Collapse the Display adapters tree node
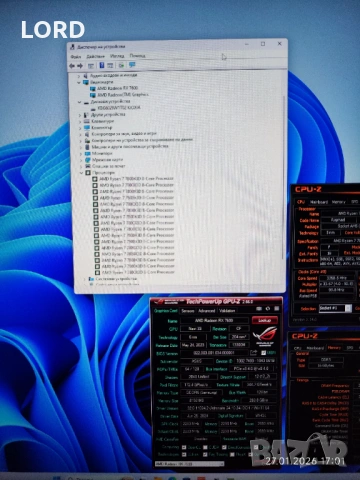The image size is (360, 480). click(79, 82)
